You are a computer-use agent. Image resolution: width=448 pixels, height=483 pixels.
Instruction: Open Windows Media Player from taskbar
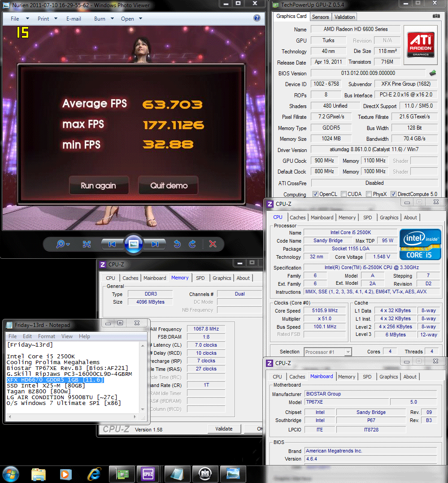click(x=65, y=474)
